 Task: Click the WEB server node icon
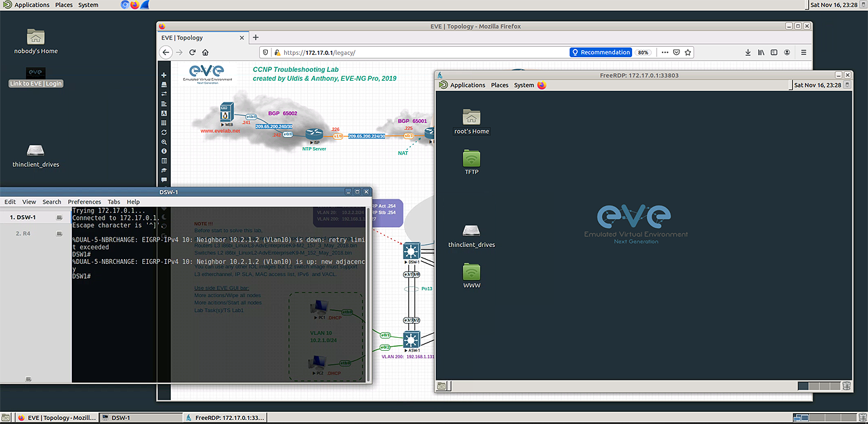226,112
